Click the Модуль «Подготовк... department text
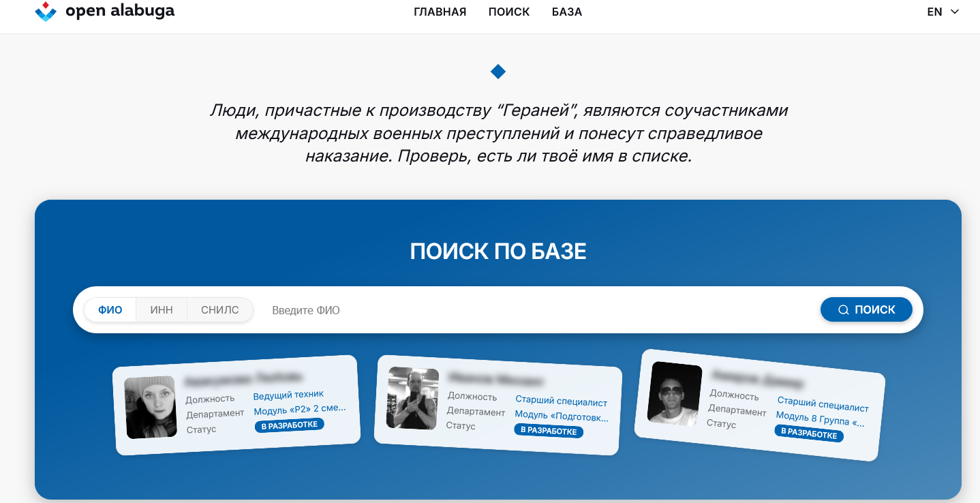 click(x=562, y=416)
